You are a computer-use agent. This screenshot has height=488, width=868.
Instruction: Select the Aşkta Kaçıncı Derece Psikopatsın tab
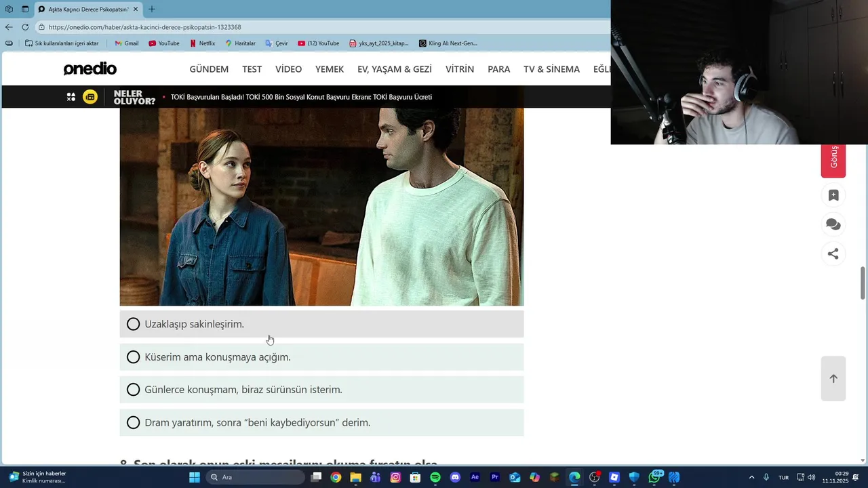click(x=88, y=9)
